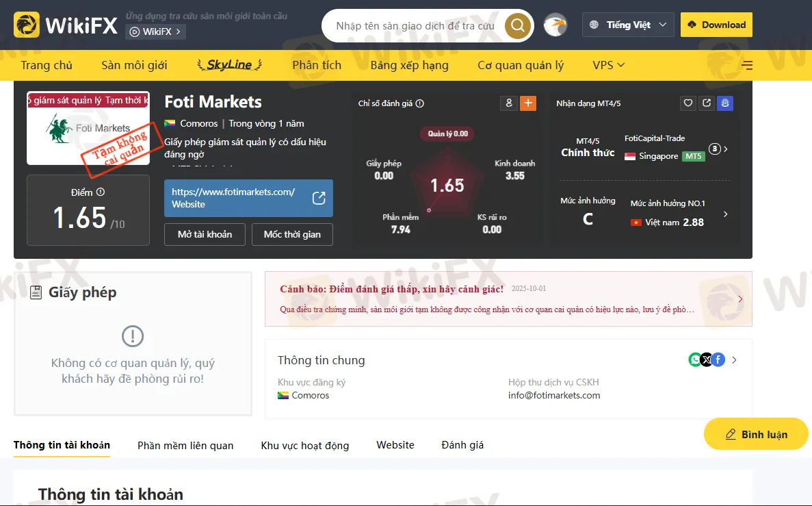Viewport: 812px width, 506px height.
Task: Expand the FotiCapital-Trade server row arrow
Action: point(726,149)
